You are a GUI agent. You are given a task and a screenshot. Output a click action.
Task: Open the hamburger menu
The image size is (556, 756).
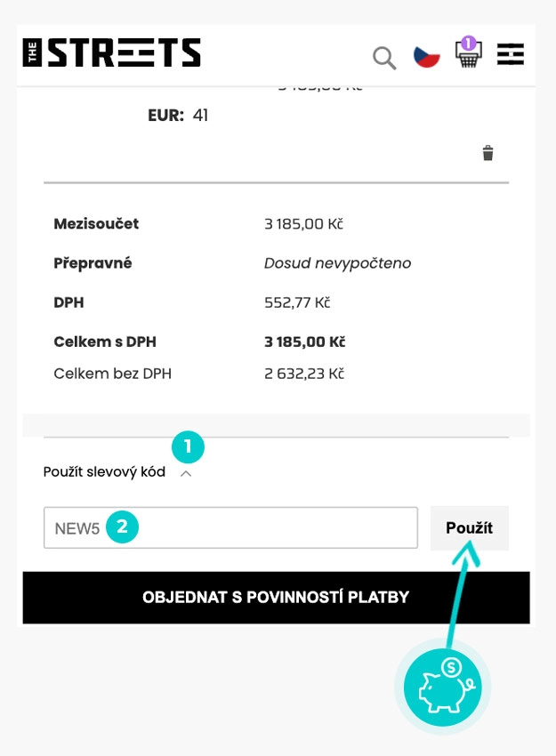[x=511, y=55]
